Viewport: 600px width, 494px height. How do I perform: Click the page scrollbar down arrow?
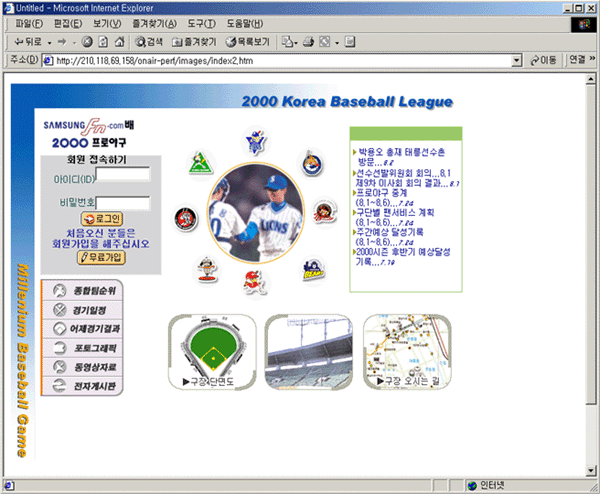click(591, 470)
